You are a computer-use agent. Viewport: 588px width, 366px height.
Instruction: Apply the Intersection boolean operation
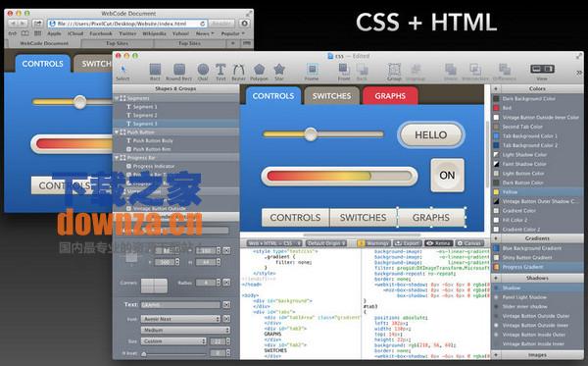(475, 73)
